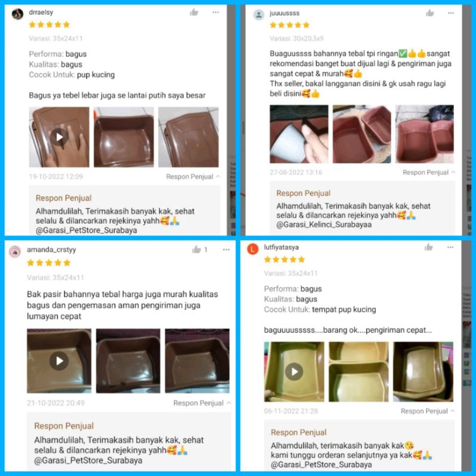Collapse Respon Penjual under juuuussss's review
This screenshot has width=476, height=476.
point(429,172)
